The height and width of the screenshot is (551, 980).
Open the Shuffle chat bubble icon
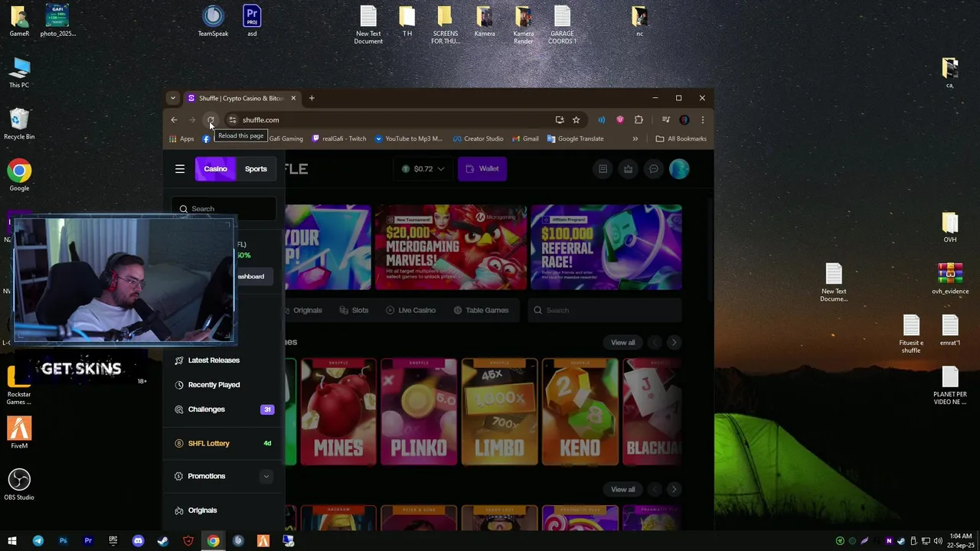[654, 169]
